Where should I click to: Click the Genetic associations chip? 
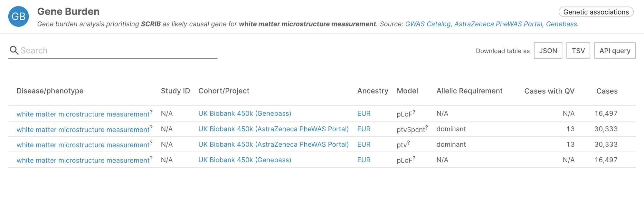point(596,12)
